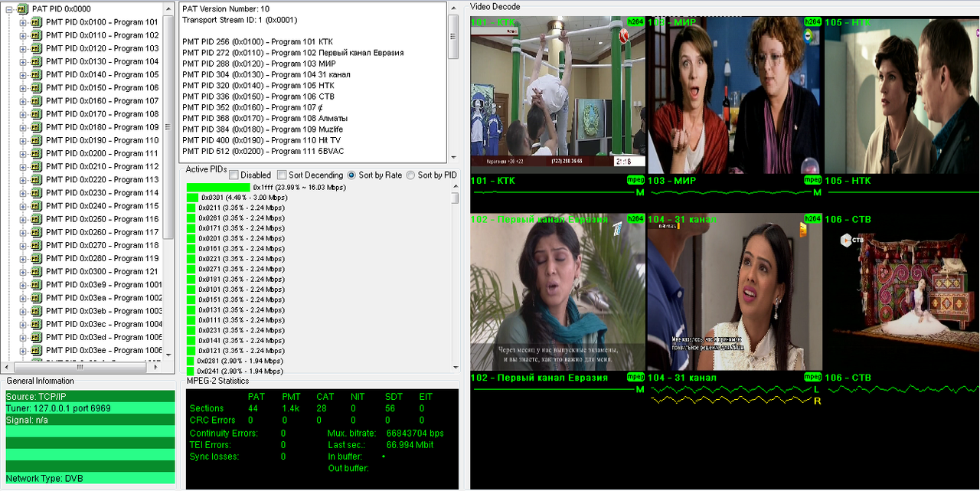The width and height of the screenshot is (980, 491).
Task: Expand PMT PID 0x0280 - Program 119
Action: point(23,258)
